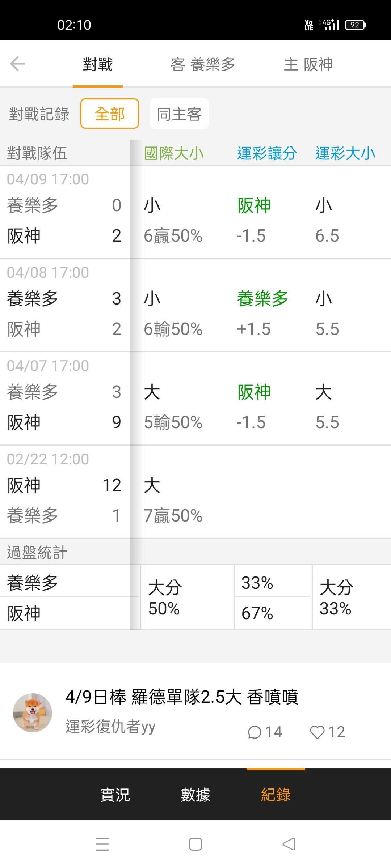The height and width of the screenshot is (868, 391).
Task: Select the 全部 filter
Action: (x=110, y=114)
